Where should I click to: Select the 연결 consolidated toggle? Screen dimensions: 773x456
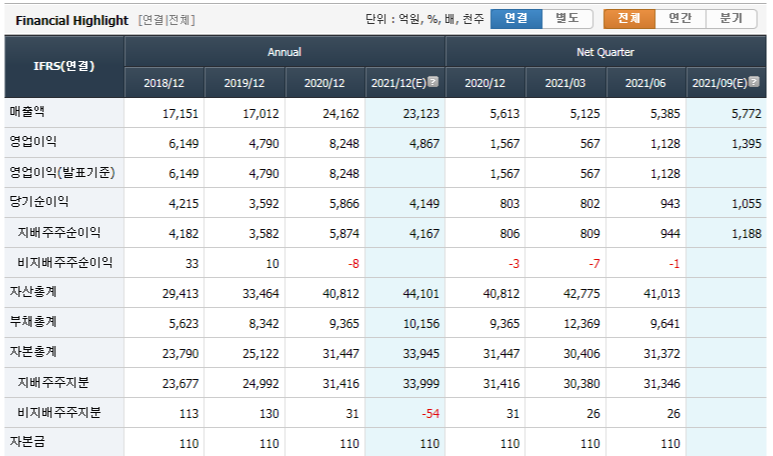(516, 19)
